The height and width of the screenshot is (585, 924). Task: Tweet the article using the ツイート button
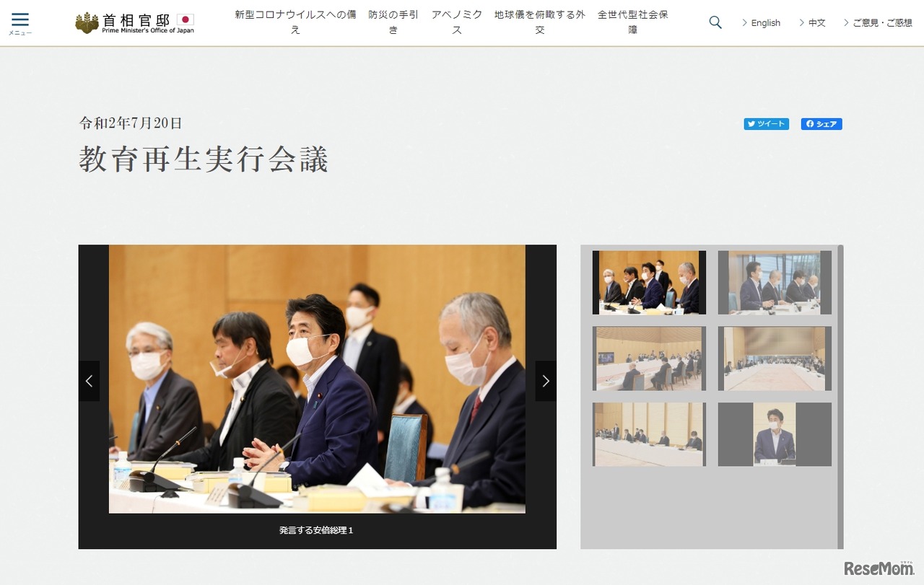766,123
